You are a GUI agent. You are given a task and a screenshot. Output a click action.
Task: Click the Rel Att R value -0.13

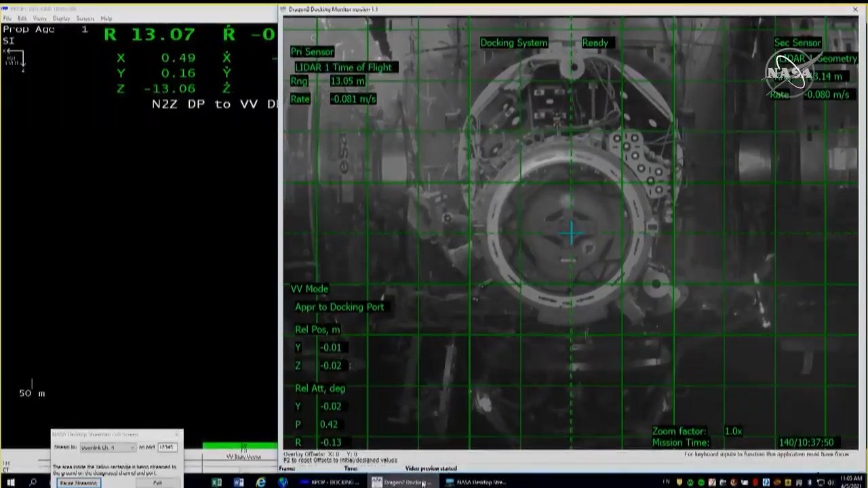tap(331, 443)
